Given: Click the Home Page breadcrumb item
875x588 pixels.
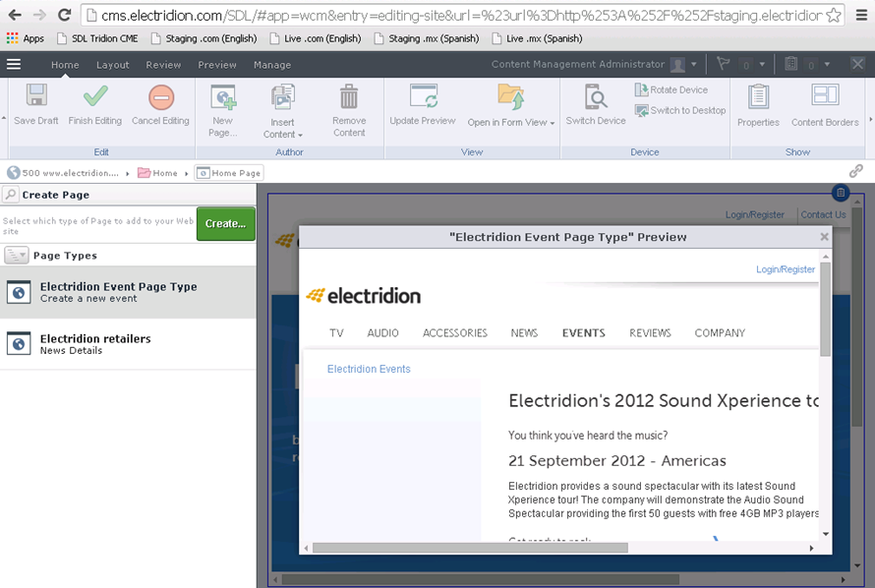Looking at the screenshot, I should coord(229,173).
